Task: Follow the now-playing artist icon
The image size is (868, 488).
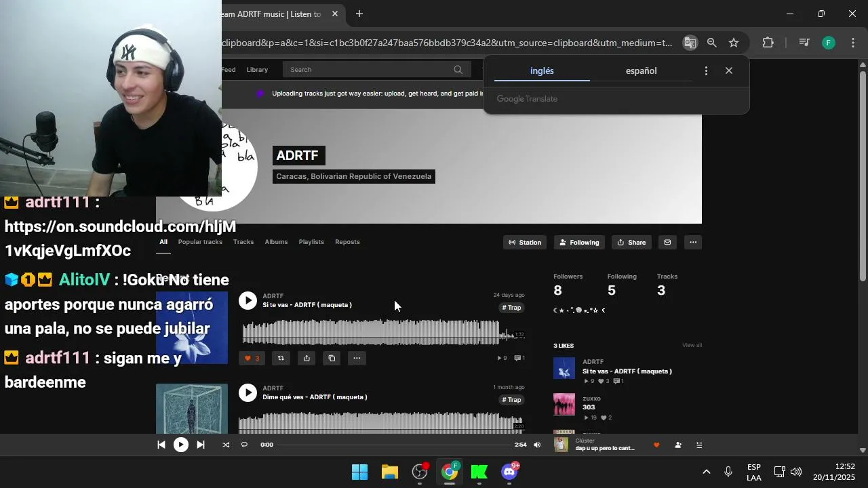Action: pos(678,445)
